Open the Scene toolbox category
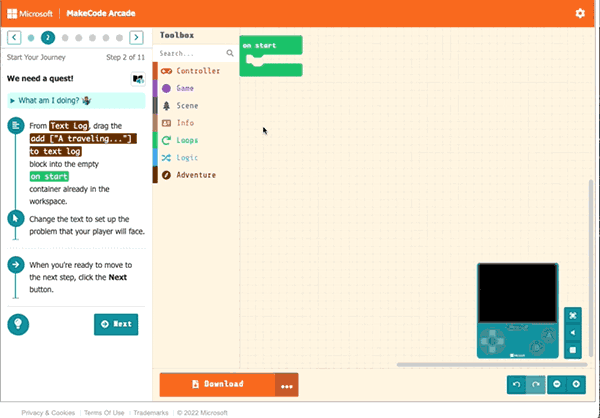Viewport: 600px width, 418px height. [x=196, y=106]
